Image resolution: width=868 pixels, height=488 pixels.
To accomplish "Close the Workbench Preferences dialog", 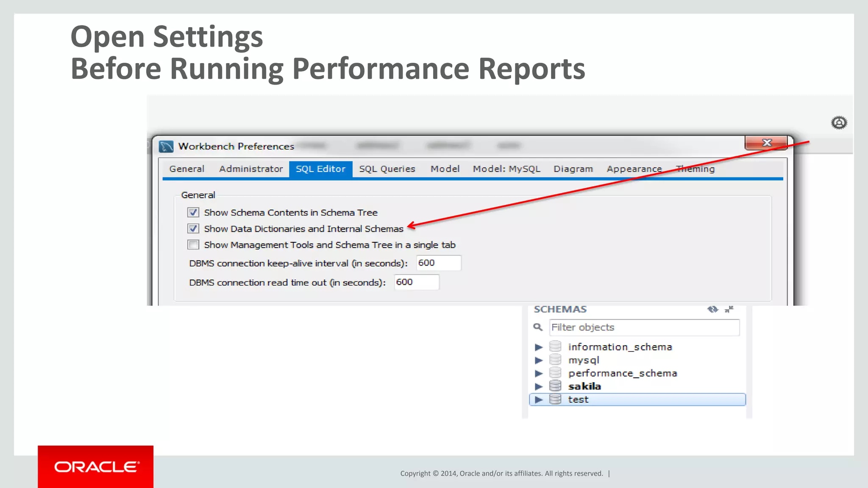I will [x=766, y=143].
